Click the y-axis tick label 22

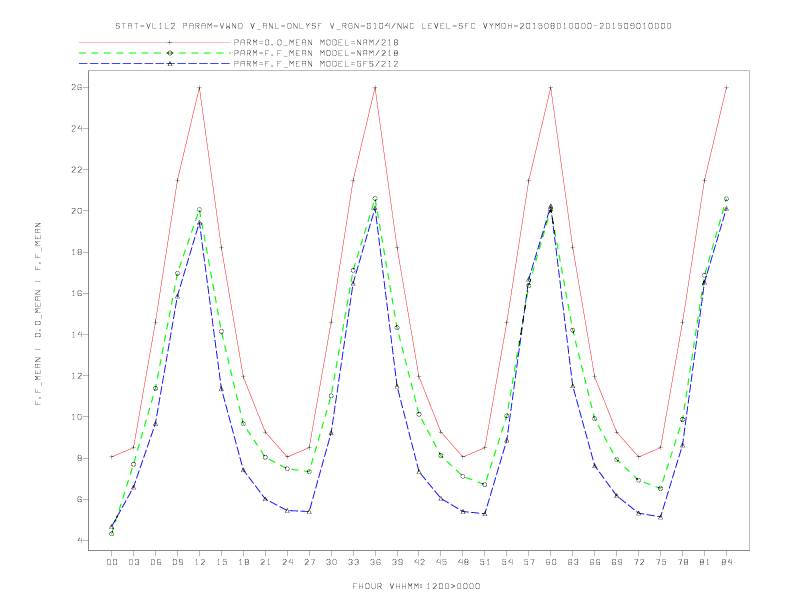76,170
